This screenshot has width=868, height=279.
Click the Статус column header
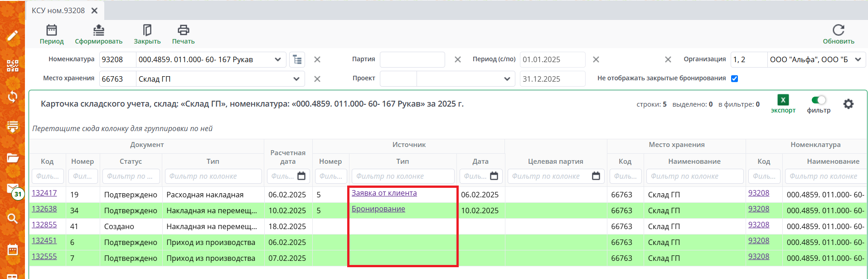pyautogui.click(x=131, y=162)
